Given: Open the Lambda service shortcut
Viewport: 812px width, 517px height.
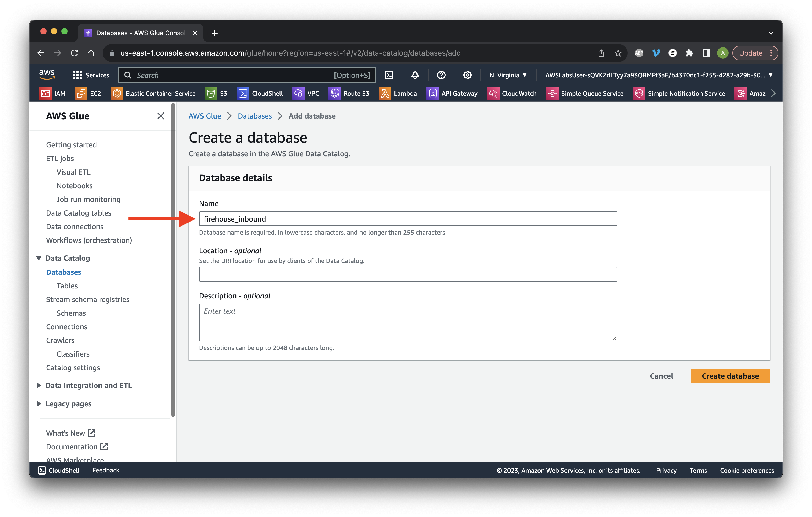Looking at the screenshot, I should pyautogui.click(x=398, y=94).
